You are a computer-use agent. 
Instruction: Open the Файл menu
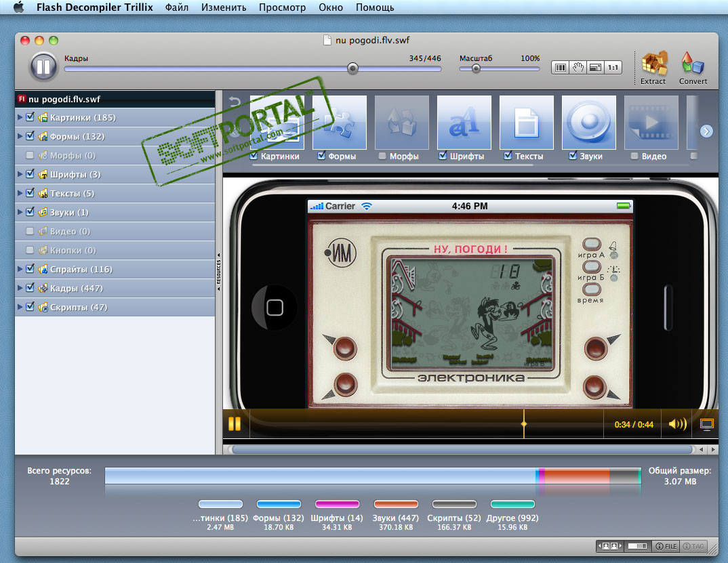click(177, 7)
